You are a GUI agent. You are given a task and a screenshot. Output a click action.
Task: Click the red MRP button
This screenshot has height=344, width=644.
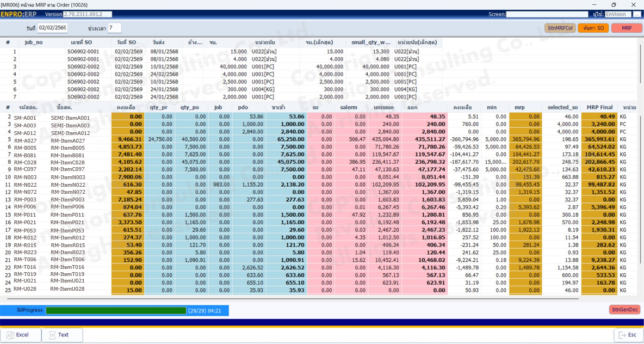627,28
